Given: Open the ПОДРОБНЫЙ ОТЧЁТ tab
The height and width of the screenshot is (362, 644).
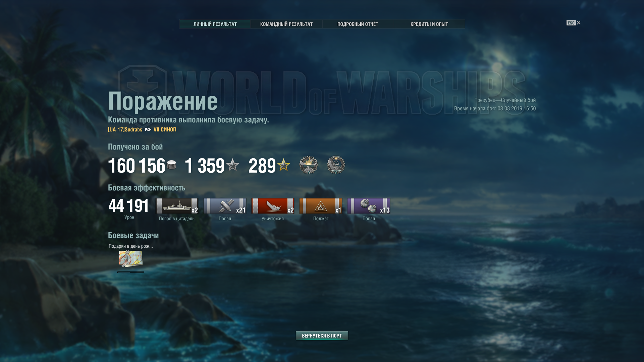Looking at the screenshot, I should coord(358,24).
